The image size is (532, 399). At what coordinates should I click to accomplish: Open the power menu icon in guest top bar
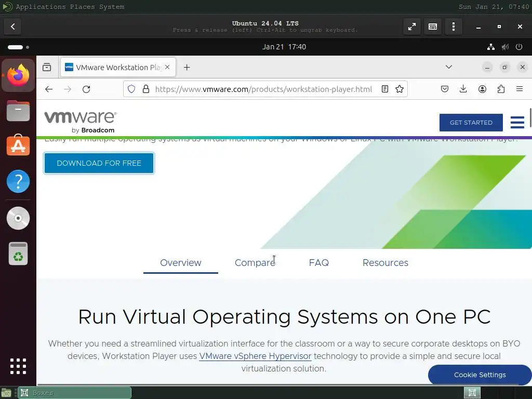point(519,47)
